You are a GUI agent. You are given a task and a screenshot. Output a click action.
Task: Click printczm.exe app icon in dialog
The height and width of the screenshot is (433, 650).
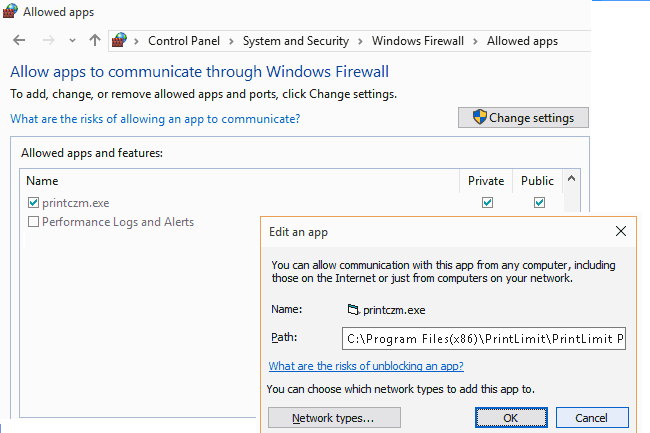[353, 310]
